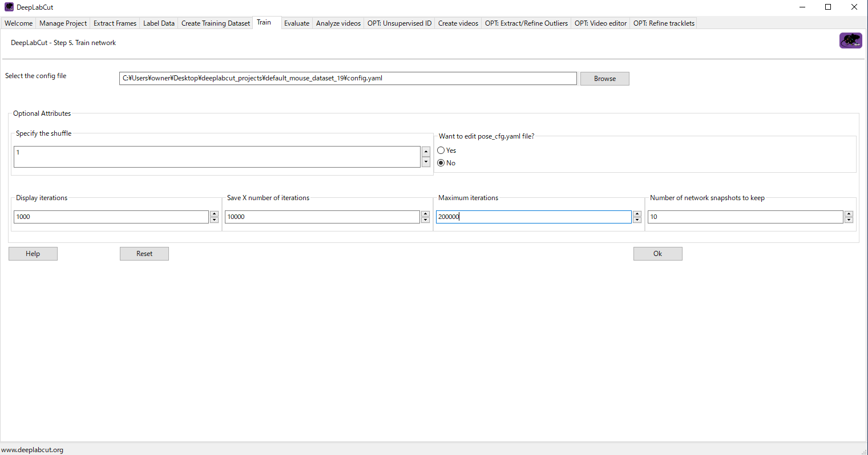Increment Maximum iterations spinner
868x455 pixels.
coord(637,214)
